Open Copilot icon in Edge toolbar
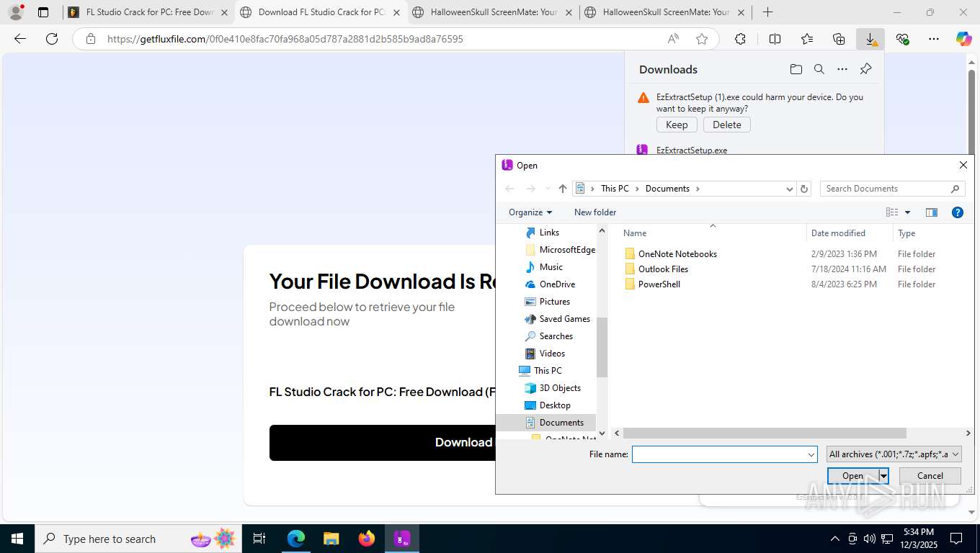This screenshot has height=553, width=980. 964,39
